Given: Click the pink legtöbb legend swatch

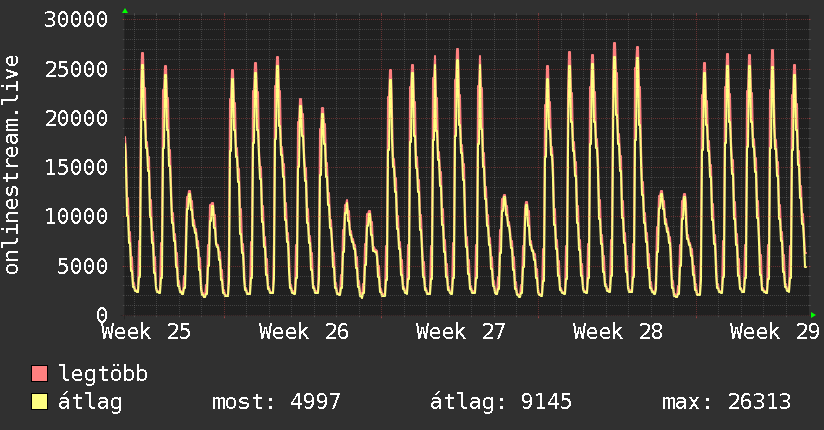Looking at the screenshot, I should (x=39, y=373).
